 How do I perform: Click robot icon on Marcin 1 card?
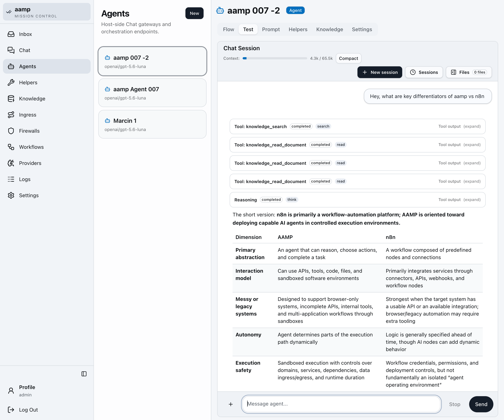[107, 121]
